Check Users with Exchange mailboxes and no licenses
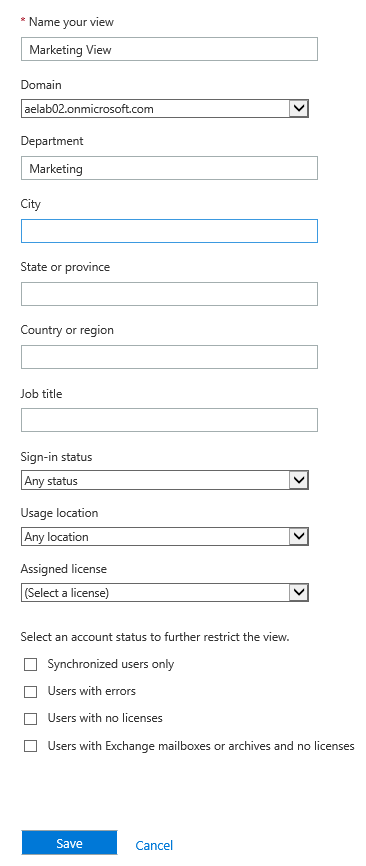The height and width of the screenshot is (866, 366). [30, 746]
